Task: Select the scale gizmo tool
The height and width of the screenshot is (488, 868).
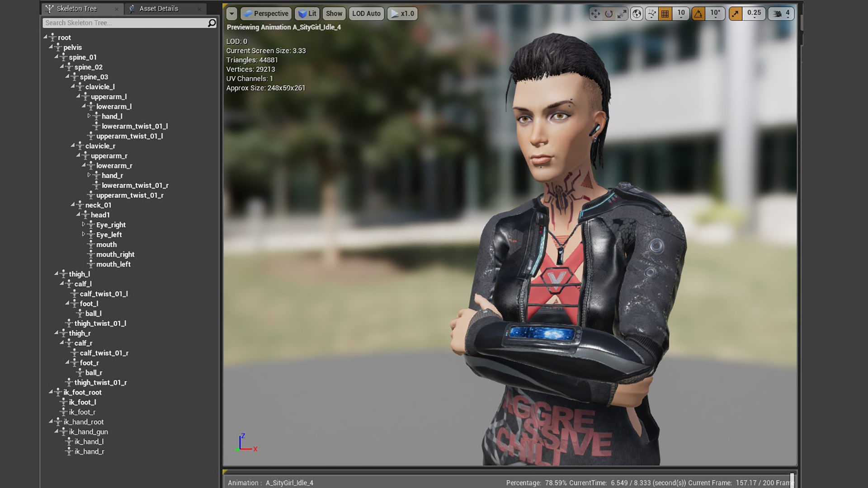Action: click(x=623, y=14)
